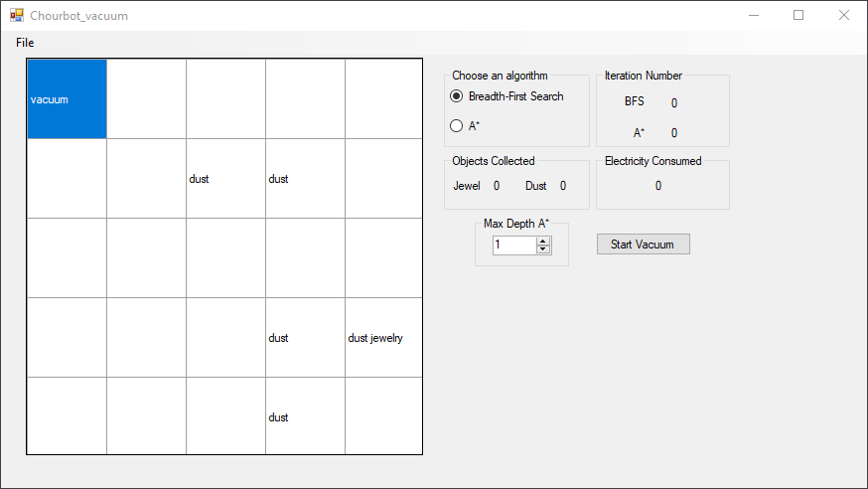Maximize the Chourbot_vacuum window
Viewport: 868px width, 489px height.
click(x=798, y=16)
